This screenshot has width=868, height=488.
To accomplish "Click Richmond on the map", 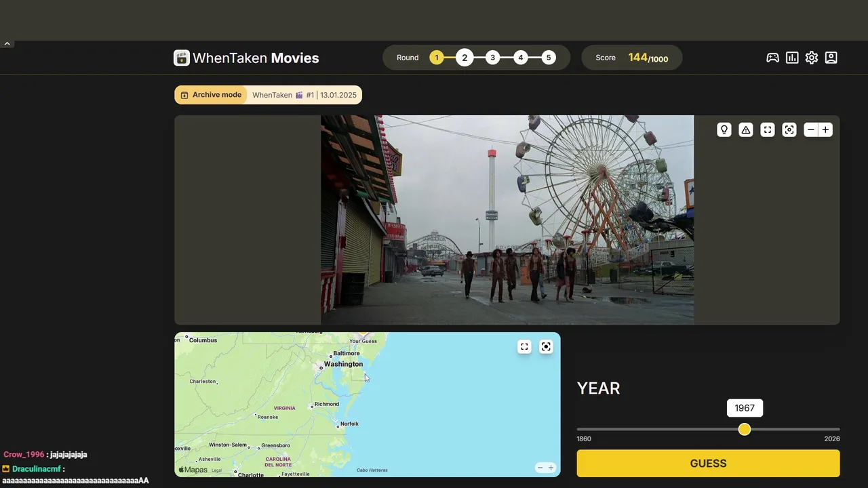I will [327, 404].
